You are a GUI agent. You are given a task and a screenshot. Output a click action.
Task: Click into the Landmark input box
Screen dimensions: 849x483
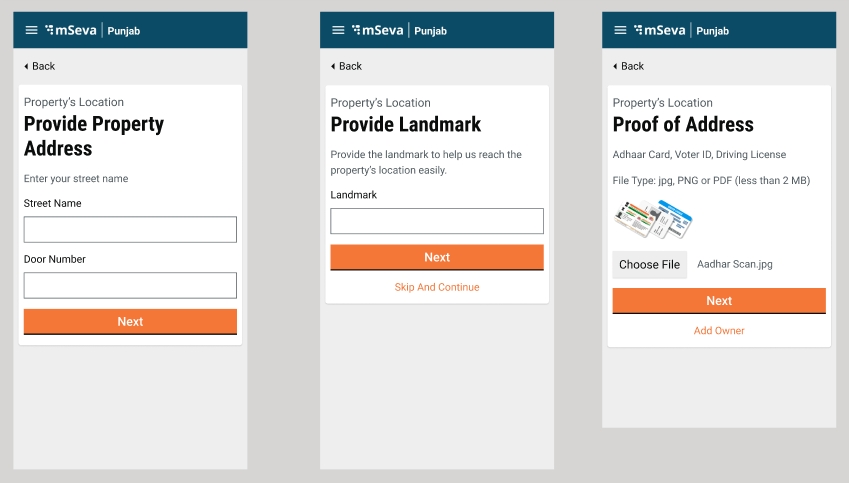coord(437,221)
